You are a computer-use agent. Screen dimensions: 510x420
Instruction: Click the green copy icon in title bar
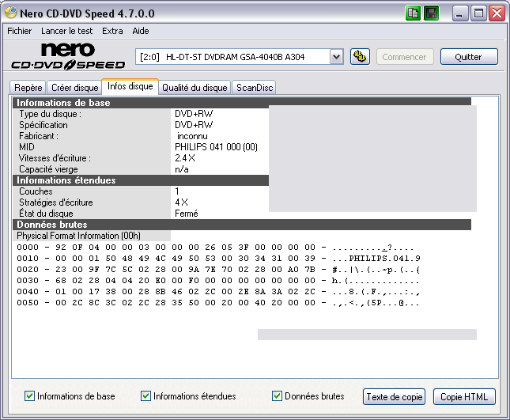pos(414,13)
